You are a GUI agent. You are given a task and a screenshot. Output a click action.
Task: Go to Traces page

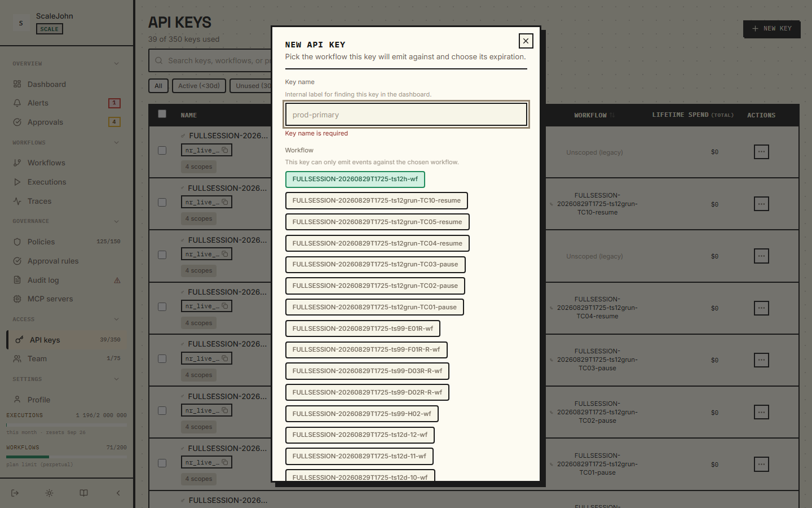(x=67, y=201)
